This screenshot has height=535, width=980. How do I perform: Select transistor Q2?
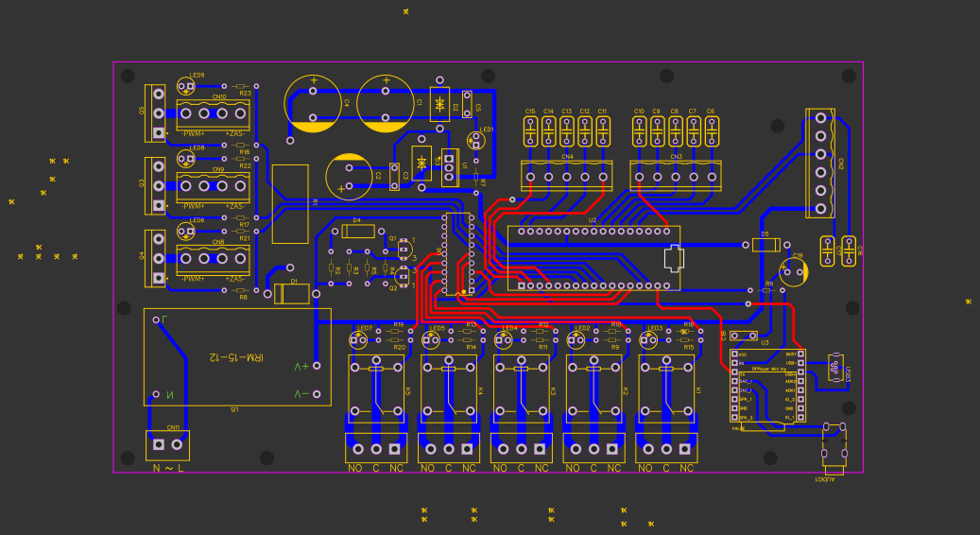click(404, 276)
